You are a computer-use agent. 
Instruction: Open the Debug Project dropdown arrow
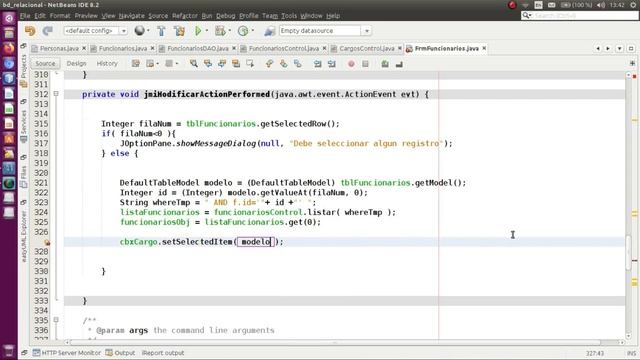tap(229, 31)
